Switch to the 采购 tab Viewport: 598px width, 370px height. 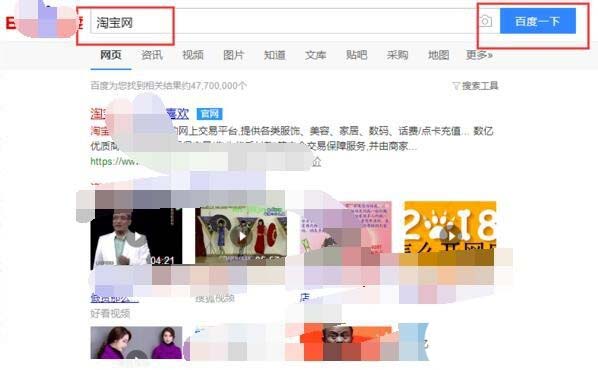tap(397, 55)
